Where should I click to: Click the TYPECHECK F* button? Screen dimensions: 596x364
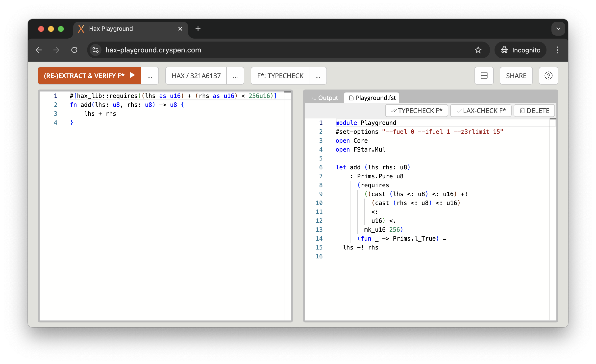pyautogui.click(x=417, y=111)
